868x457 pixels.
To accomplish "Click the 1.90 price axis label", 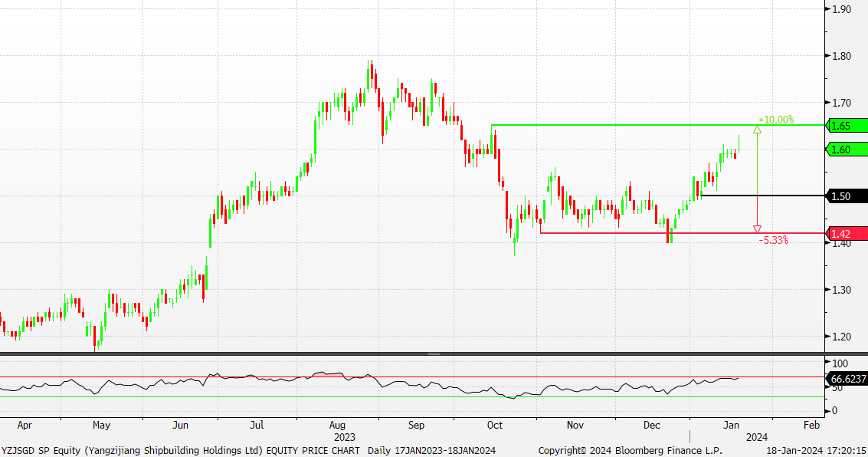I will (x=841, y=9).
